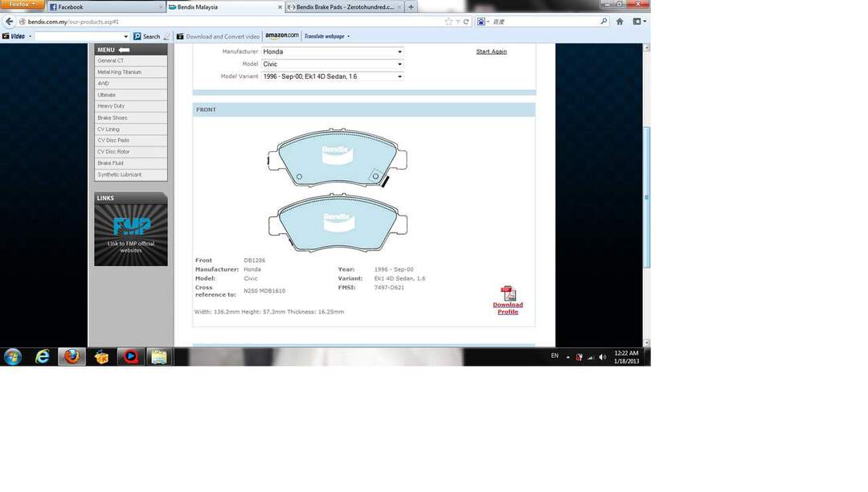Click the FMP official websites banner
The image size is (868, 492).
click(x=131, y=234)
